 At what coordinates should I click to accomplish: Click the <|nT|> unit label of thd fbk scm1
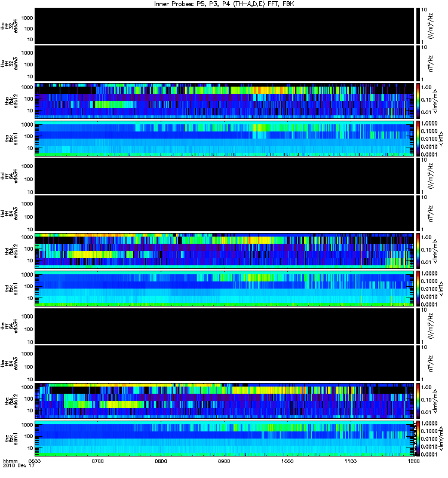point(440,289)
